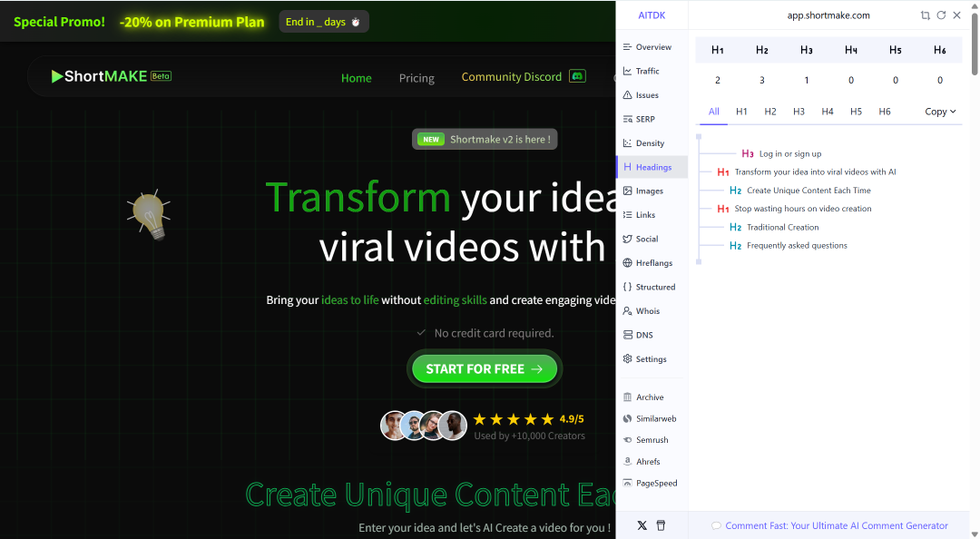Screen dimensions: 980x539
Task: Open the Copy dropdown
Action: tap(941, 112)
